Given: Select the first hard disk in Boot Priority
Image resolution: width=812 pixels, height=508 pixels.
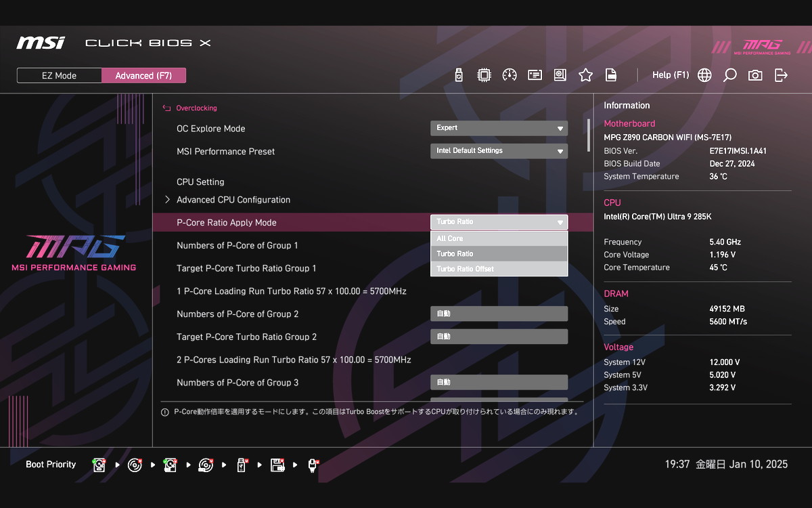Looking at the screenshot, I should pyautogui.click(x=99, y=465).
